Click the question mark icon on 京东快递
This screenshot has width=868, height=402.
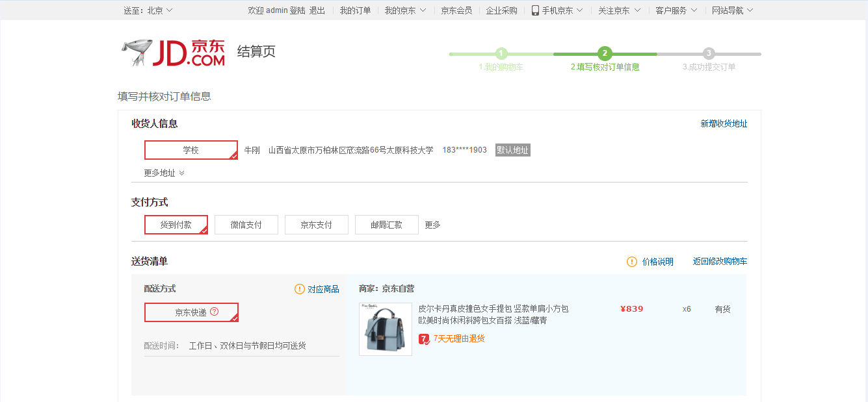coord(215,312)
